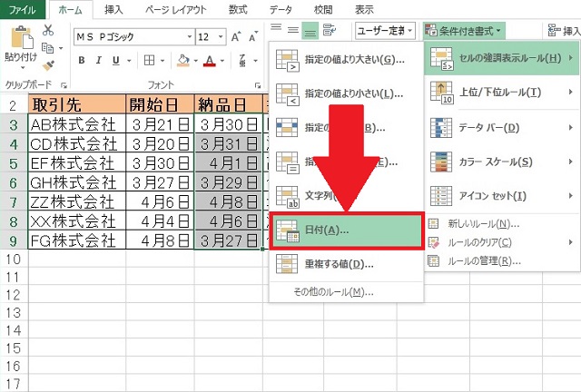Click the Increase Font Size icon
The height and width of the screenshot is (392, 581).
(236, 36)
